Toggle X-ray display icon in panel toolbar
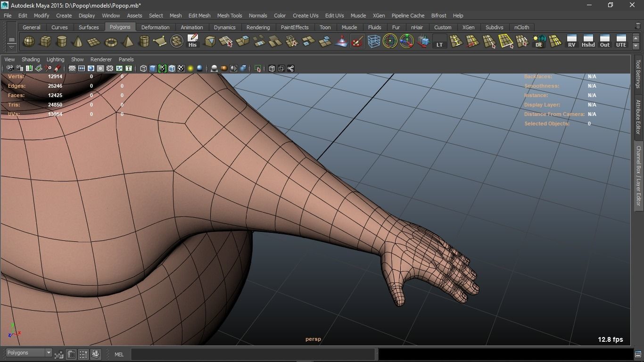 click(272, 68)
